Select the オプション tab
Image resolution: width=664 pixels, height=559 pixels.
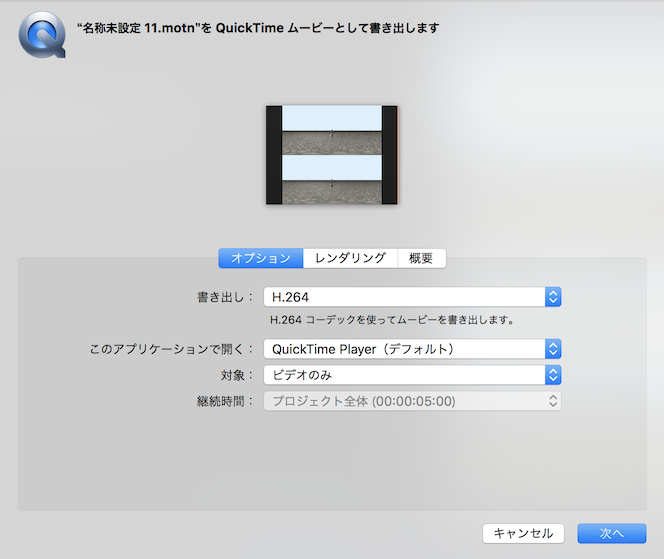(261, 258)
